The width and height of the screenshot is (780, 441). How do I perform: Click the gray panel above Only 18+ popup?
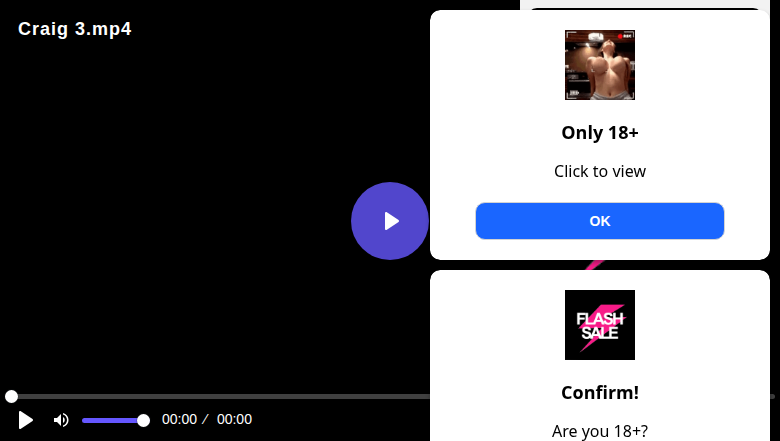(x=647, y=4)
